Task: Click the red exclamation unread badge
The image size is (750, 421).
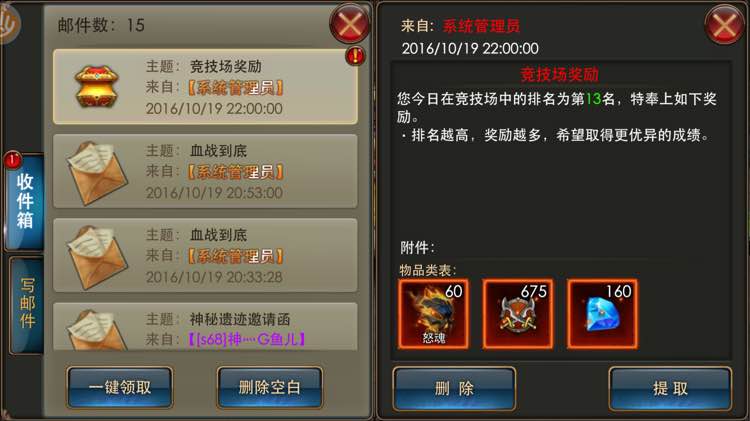Action: point(355,56)
